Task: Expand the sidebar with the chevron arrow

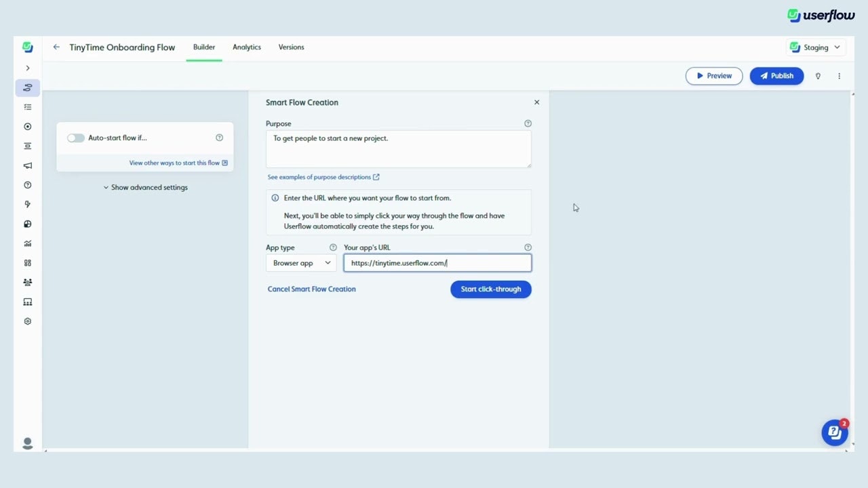Action: click(x=28, y=68)
